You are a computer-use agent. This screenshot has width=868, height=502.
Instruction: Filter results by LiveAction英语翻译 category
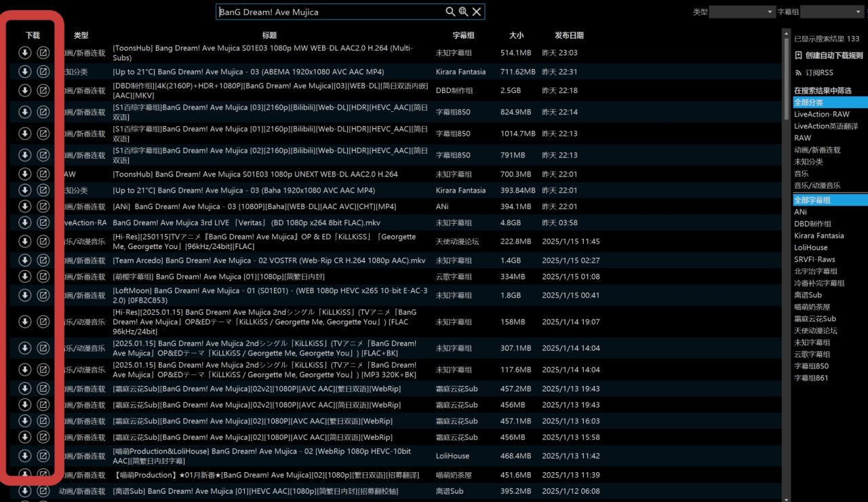point(826,126)
